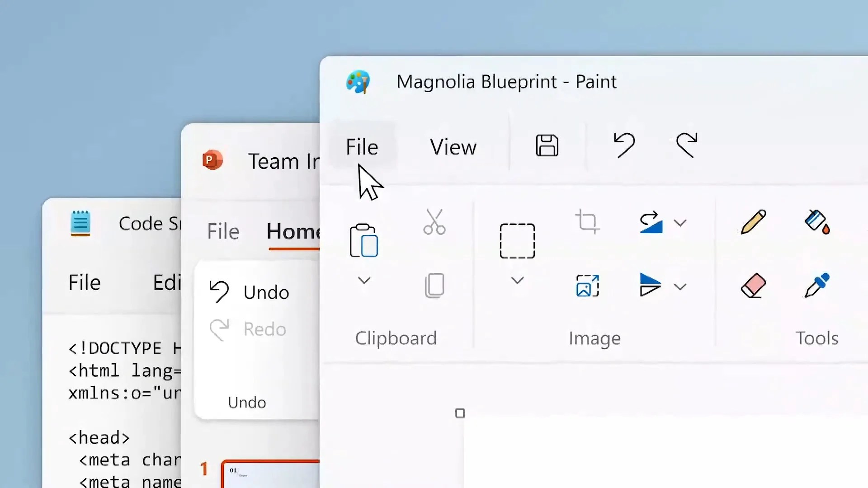The height and width of the screenshot is (488, 868).
Task: Select the Fill bucket tool
Action: point(817,222)
